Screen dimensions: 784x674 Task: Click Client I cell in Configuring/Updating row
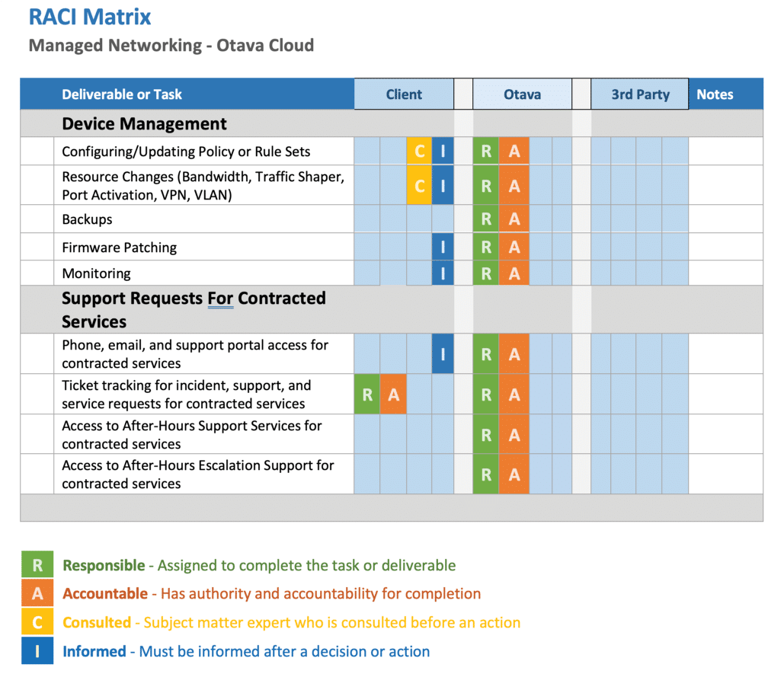443,151
